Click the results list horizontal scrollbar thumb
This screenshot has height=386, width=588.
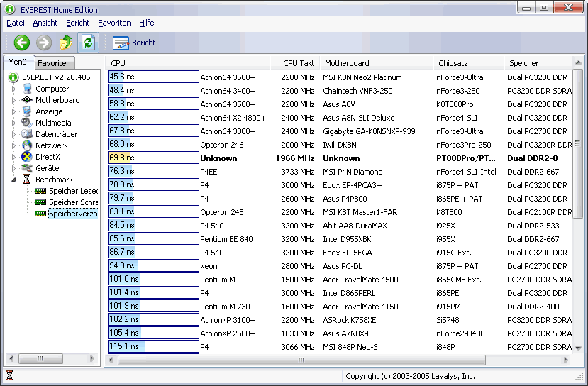[x=301, y=360]
